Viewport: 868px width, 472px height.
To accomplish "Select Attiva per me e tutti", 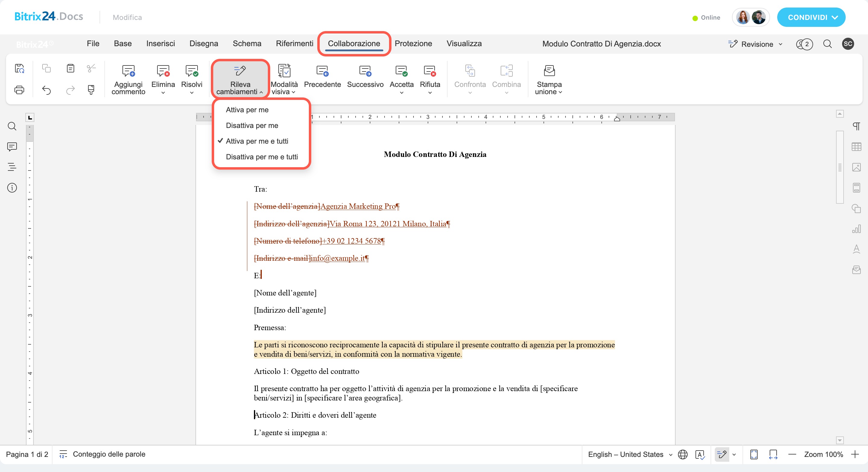I will [257, 141].
